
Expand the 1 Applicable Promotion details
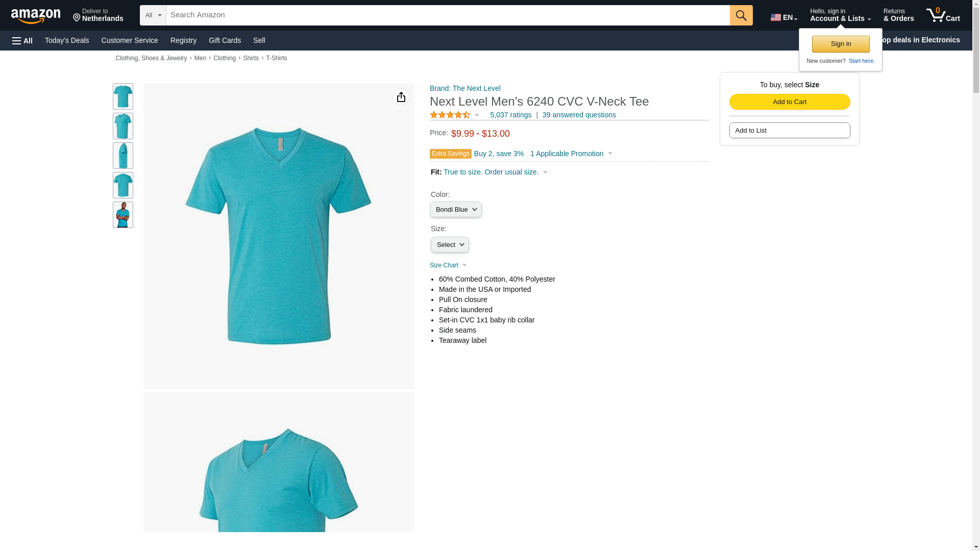tap(571, 154)
